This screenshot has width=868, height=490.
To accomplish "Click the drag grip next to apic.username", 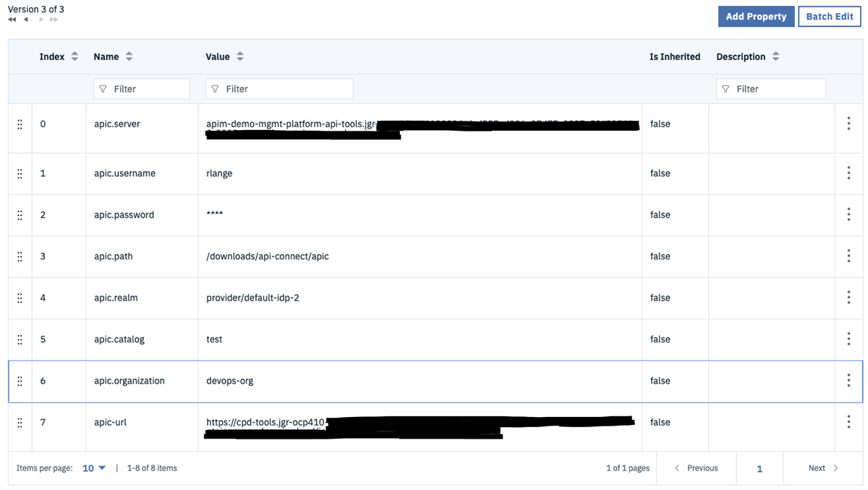I will tap(20, 173).
